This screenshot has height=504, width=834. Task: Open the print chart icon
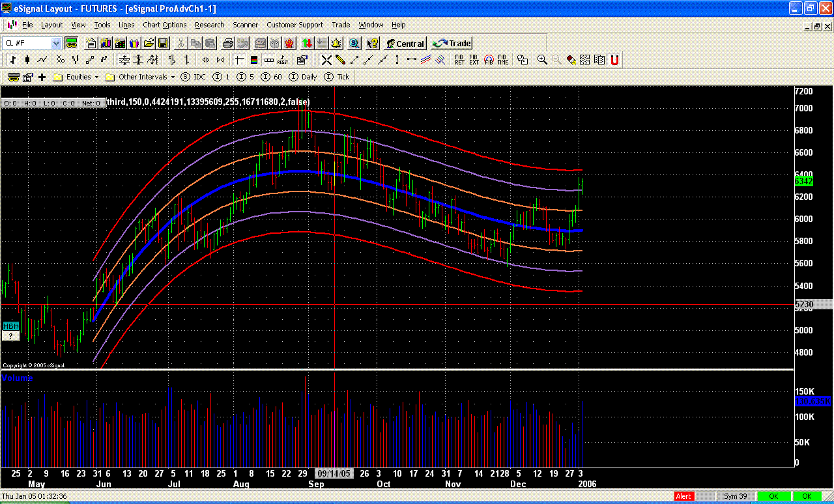tap(228, 43)
